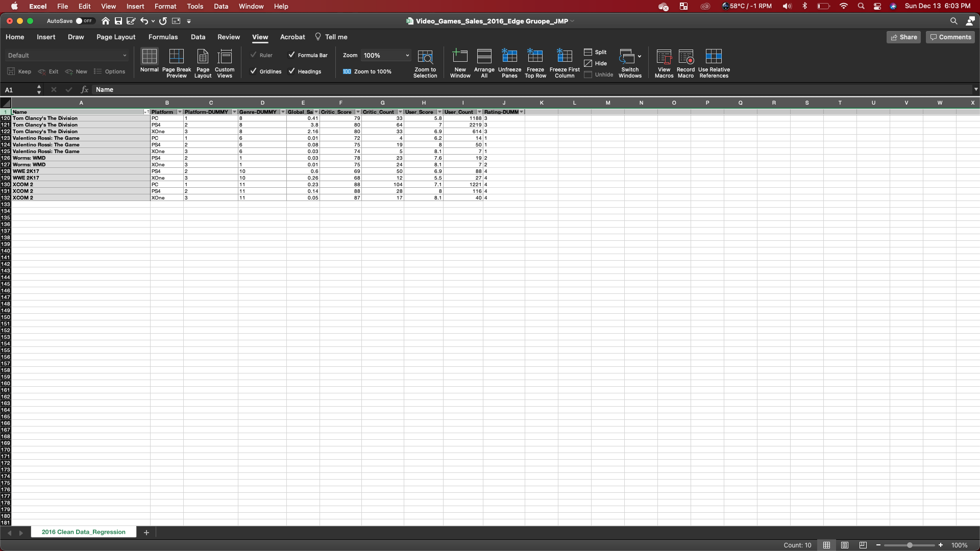The image size is (980, 551).
Task: Click the Unfreeze Panes icon
Action: coord(509,57)
